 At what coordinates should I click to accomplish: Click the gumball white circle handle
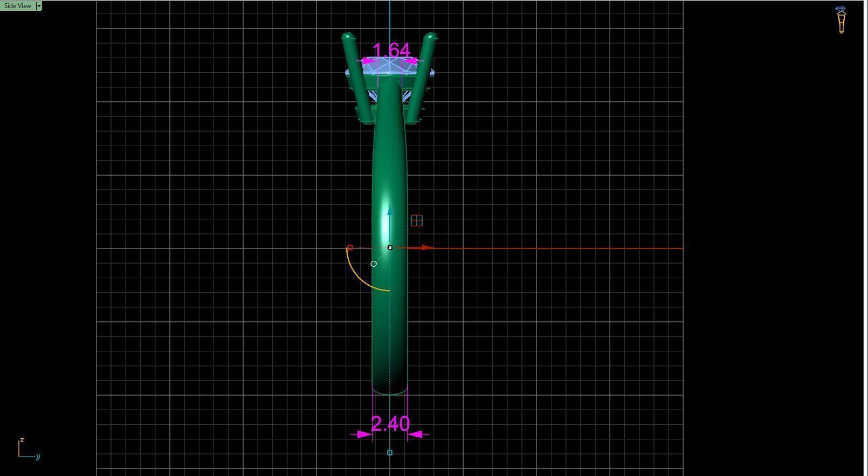click(x=374, y=264)
